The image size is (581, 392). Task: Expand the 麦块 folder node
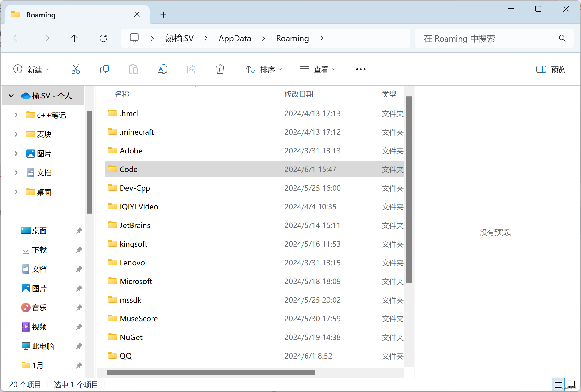pos(16,134)
